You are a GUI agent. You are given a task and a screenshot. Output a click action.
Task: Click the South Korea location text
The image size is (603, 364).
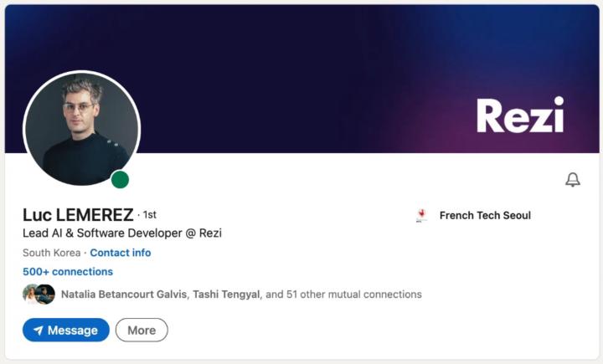point(52,253)
